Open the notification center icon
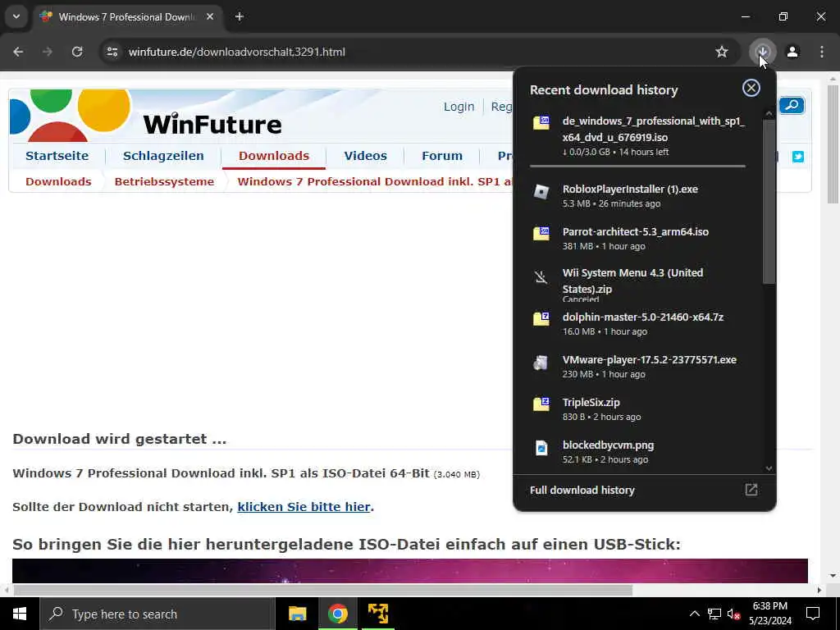Viewport: 840px width, 630px height. click(x=813, y=614)
